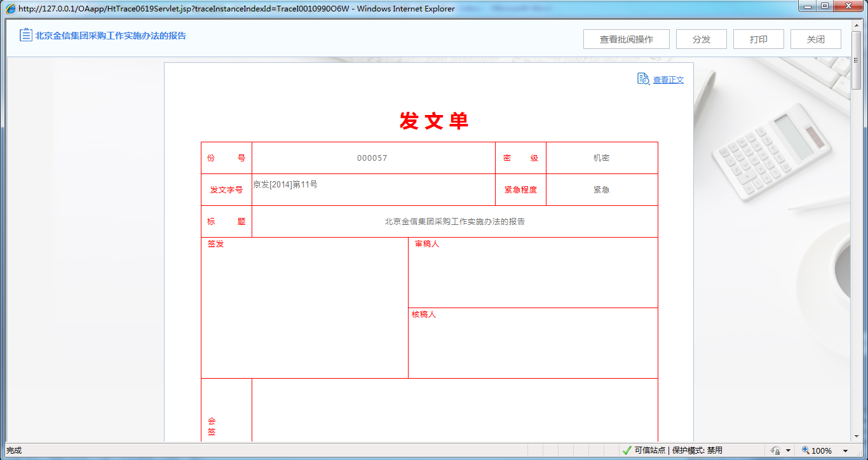Open 查看批阅操作 to view review actions
Image resolution: width=868 pixels, height=460 pixels.
coord(626,39)
